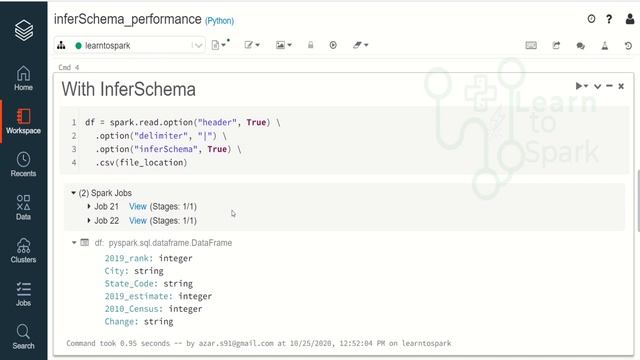
Task: Click the inferSchema_performance notebook title
Action: click(128, 19)
